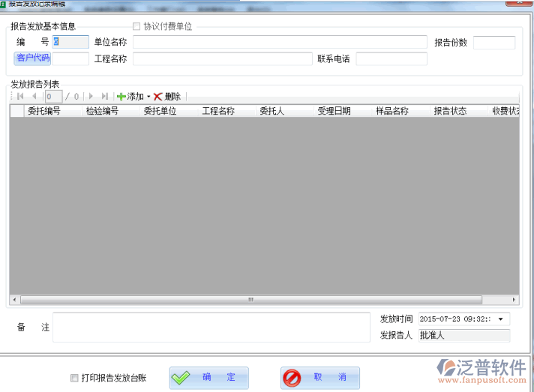Expand the 添加 dropdown arrow
The height and width of the screenshot is (392, 534).
(148, 97)
